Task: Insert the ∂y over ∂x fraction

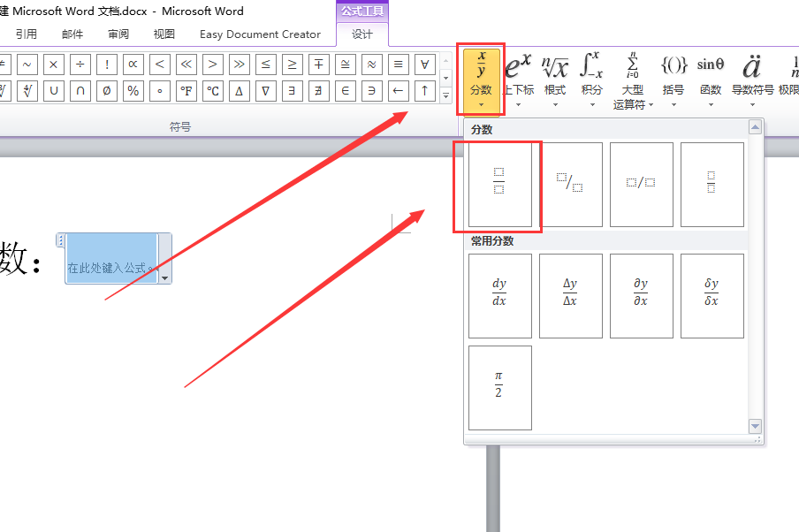Action: pyautogui.click(x=642, y=296)
